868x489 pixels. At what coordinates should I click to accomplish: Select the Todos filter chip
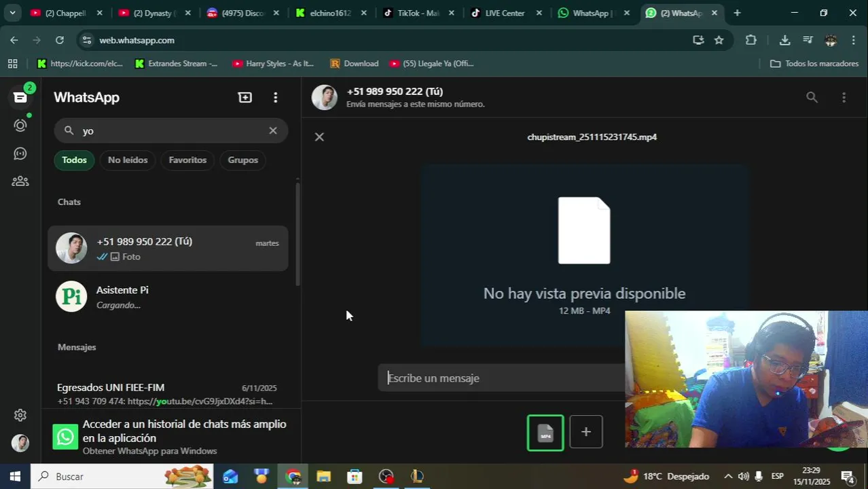(x=74, y=160)
